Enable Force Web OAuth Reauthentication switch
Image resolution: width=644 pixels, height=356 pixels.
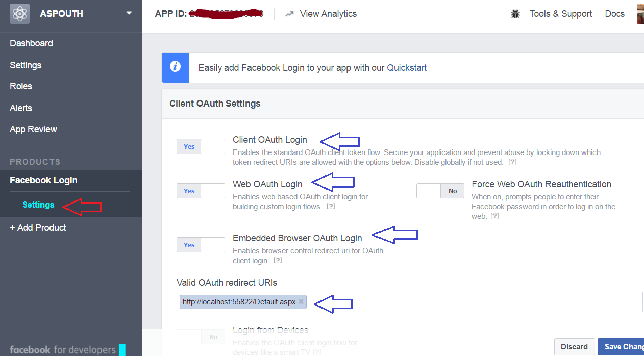[x=439, y=191]
